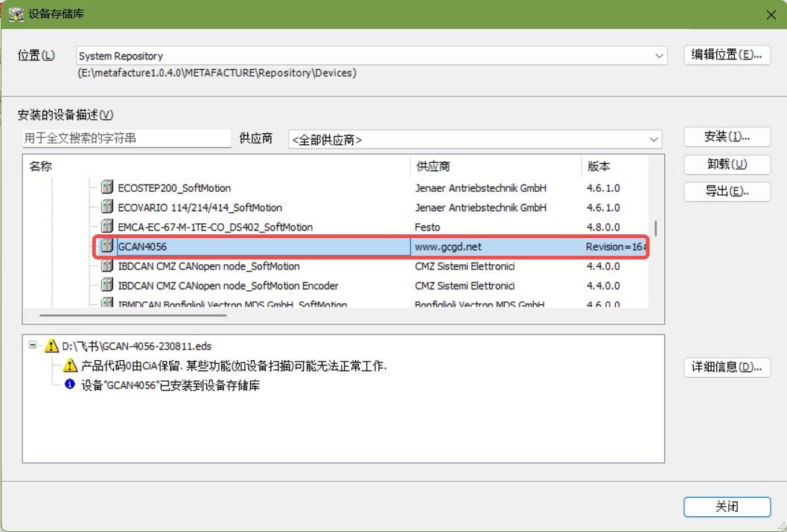Viewport: 787px width, 532px height.
Task: Select the IBDCAN CMZ CANopen node_SoftMotion row
Action: 208,266
